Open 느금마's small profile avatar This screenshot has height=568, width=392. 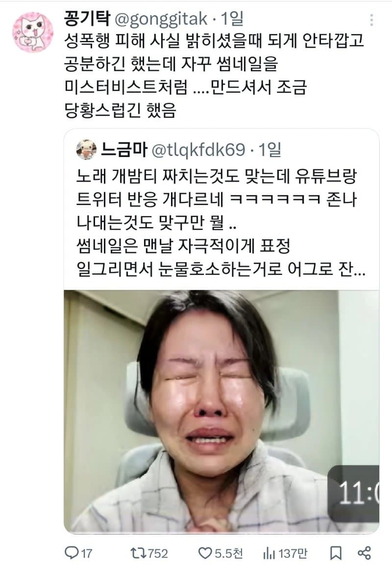tap(87, 150)
